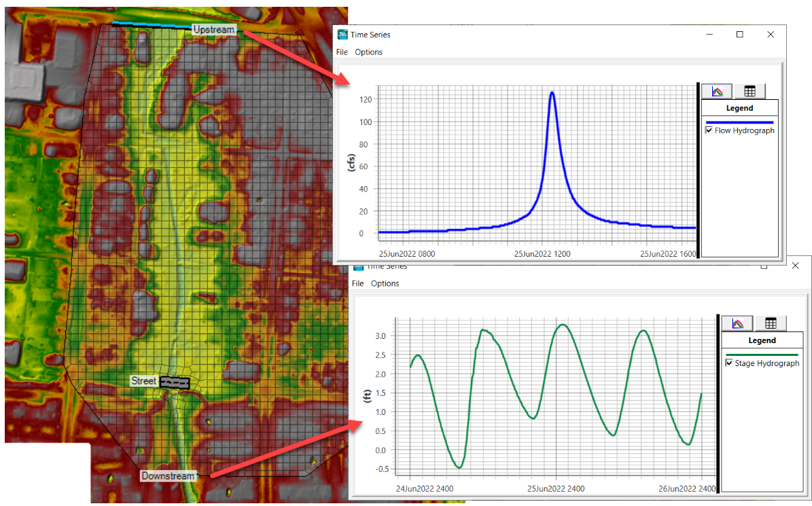
Task: Click blue Flow Hydrograph legend line swatch
Action: click(x=739, y=122)
